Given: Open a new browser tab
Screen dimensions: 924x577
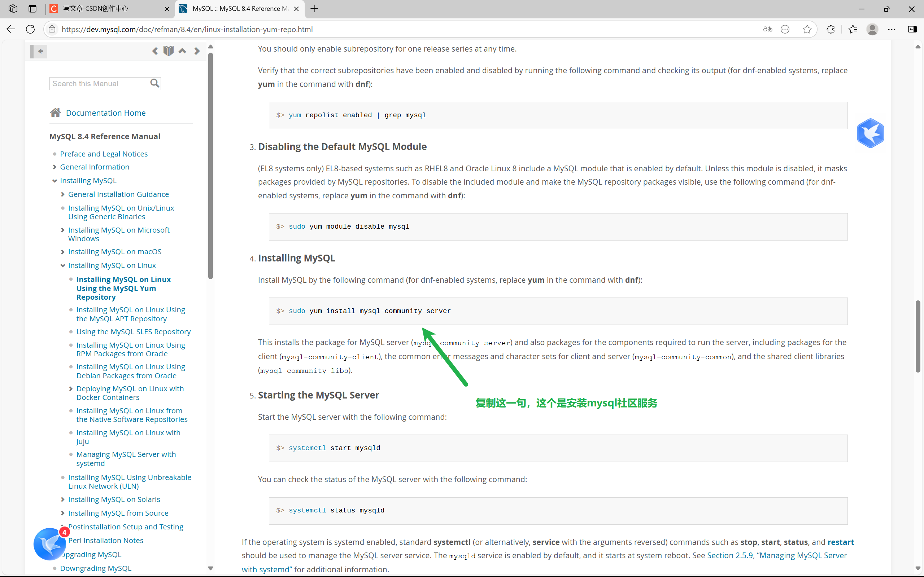Looking at the screenshot, I should (x=314, y=8).
